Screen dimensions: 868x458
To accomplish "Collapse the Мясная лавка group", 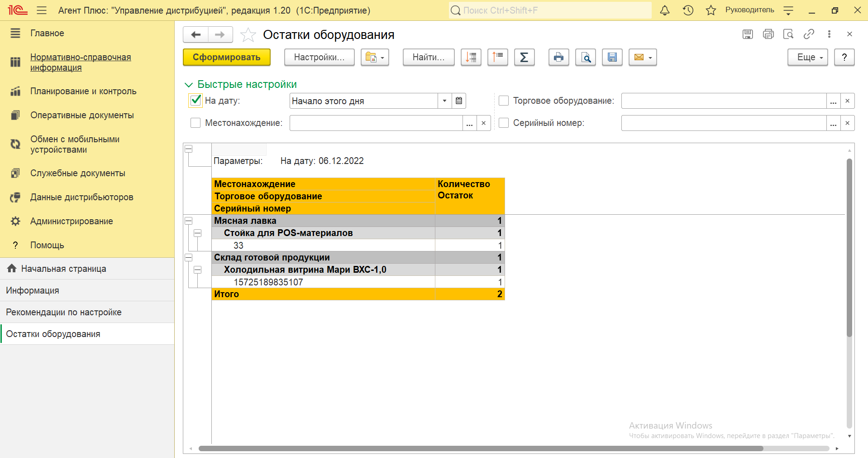I will click(189, 221).
